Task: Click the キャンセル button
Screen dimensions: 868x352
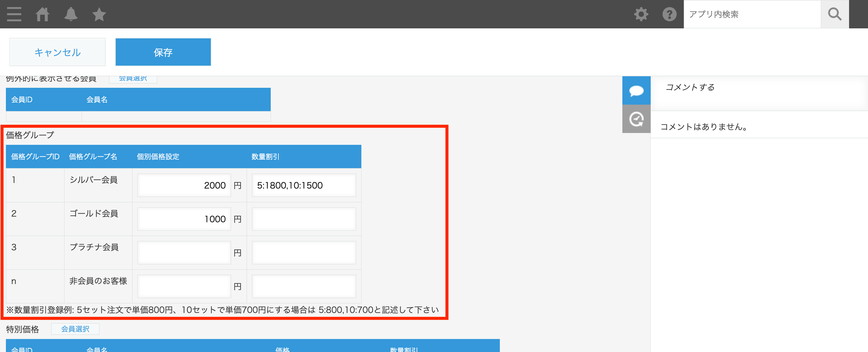Action: coord(57,52)
